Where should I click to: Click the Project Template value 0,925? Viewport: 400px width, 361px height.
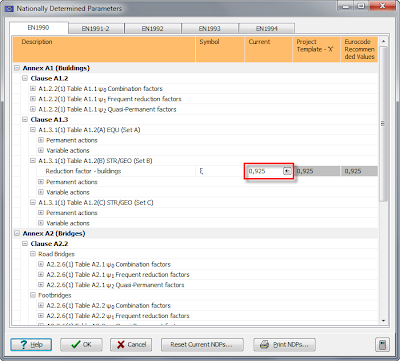coord(316,171)
